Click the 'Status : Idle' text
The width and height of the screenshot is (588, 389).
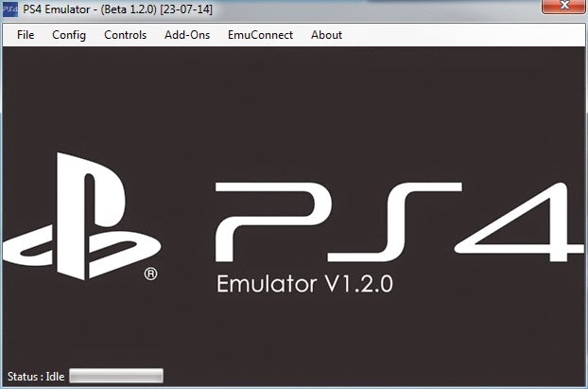[x=36, y=377]
